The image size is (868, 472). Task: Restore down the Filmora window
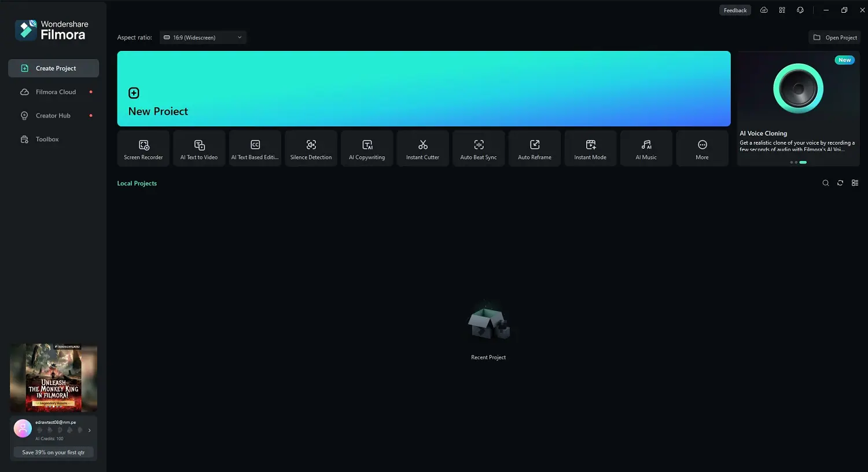click(x=844, y=10)
